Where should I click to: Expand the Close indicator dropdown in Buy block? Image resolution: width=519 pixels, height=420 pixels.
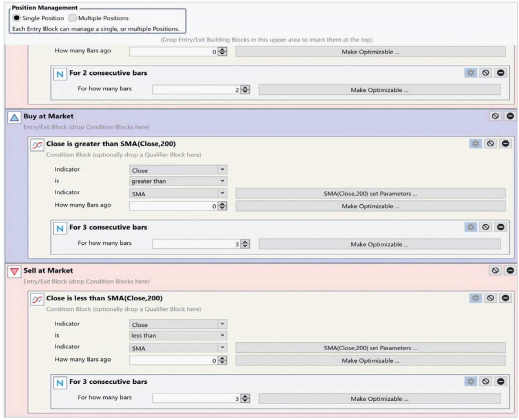[178, 170]
